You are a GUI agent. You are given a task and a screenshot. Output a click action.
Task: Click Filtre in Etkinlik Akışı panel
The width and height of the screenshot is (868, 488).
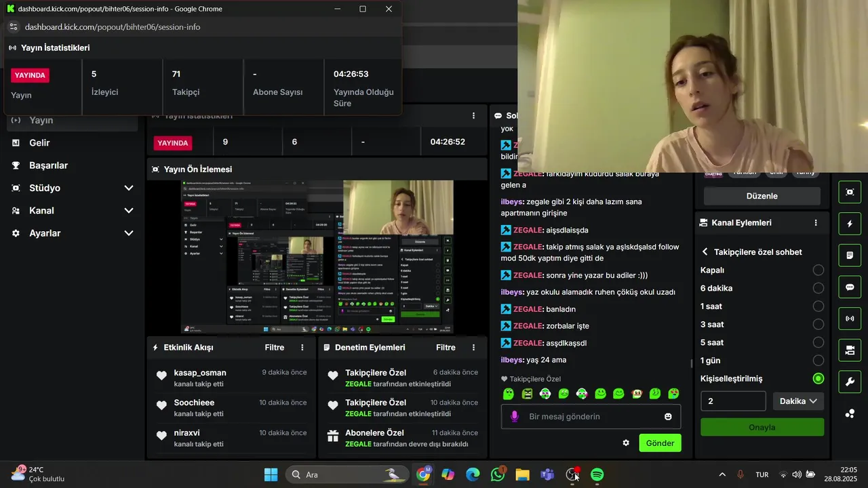pyautogui.click(x=275, y=348)
